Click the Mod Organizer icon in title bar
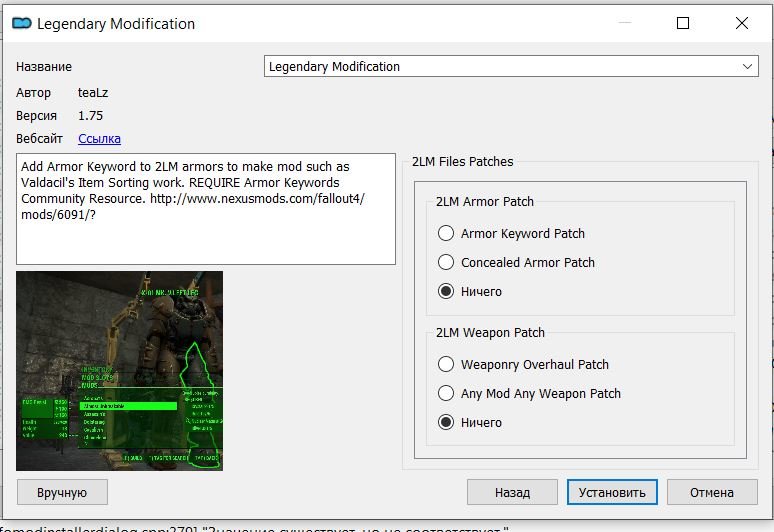Image resolution: width=774 pixels, height=532 pixels. (20, 23)
